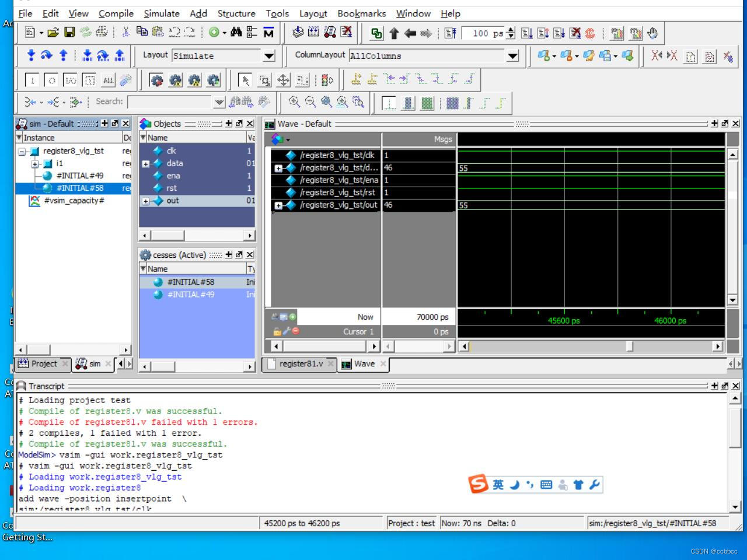Screen dimensions: 747x560
Task: Select the ena signal in Objects
Action: tap(173, 176)
